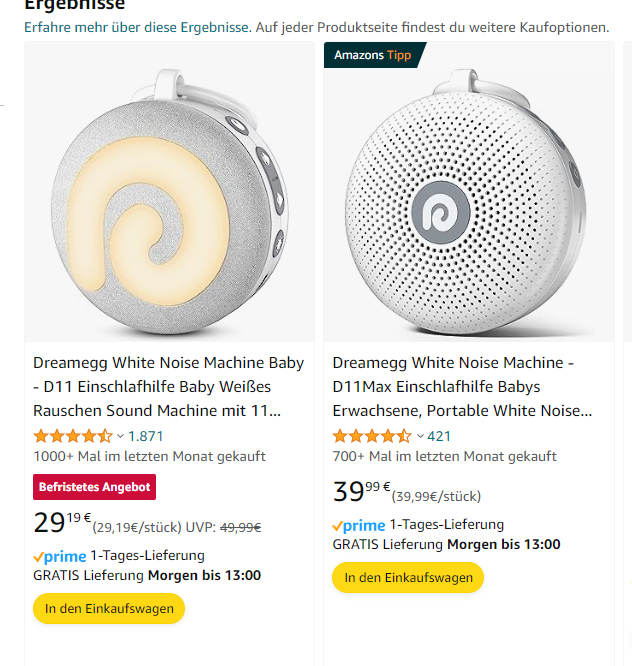632x666 pixels.
Task: Open the 1.871 customer reviews link
Action: [x=146, y=436]
